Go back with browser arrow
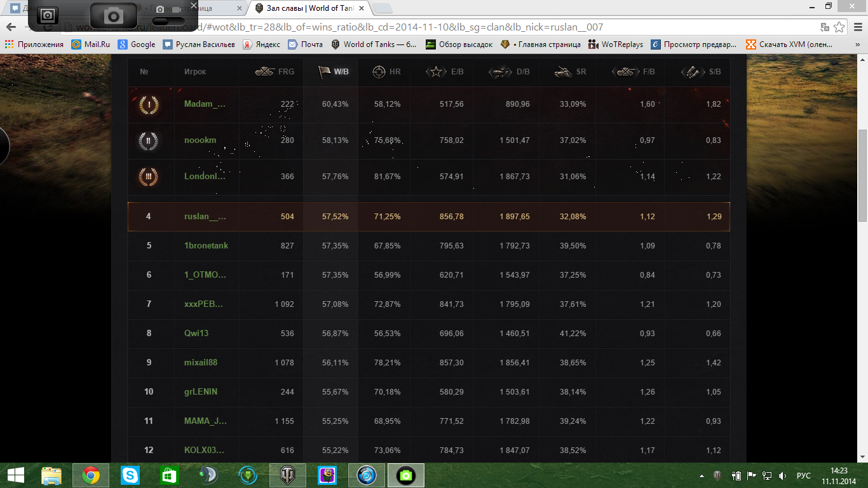The image size is (868, 488). click(x=11, y=27)
